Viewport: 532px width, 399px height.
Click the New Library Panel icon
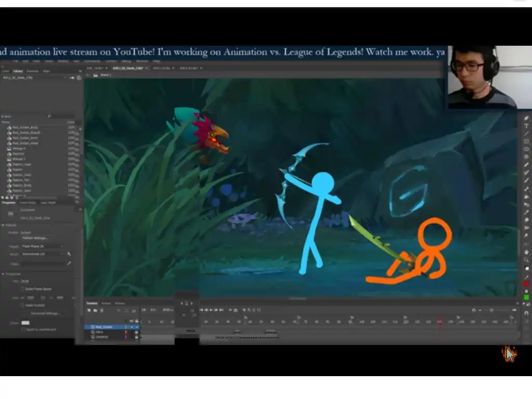pos(79,78)
